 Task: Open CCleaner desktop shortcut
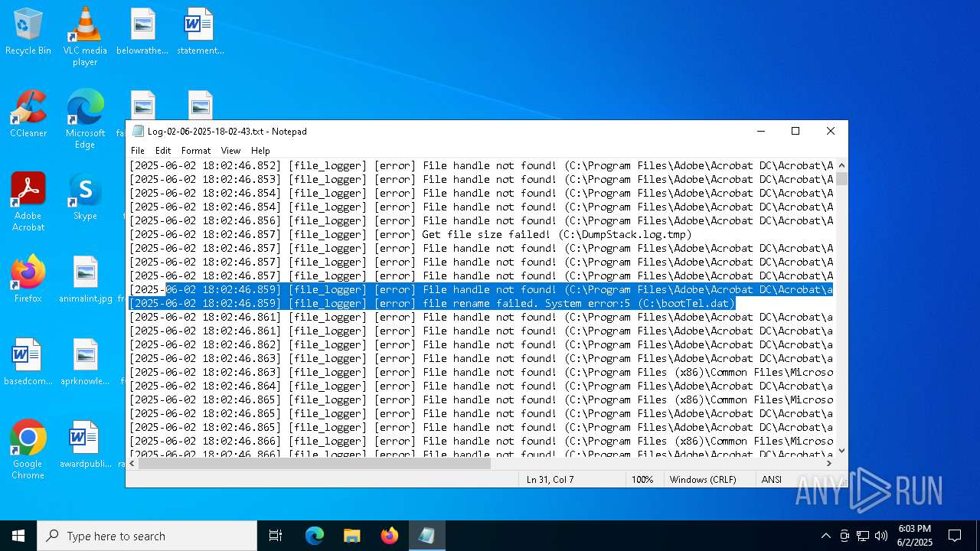coord(28,113)
